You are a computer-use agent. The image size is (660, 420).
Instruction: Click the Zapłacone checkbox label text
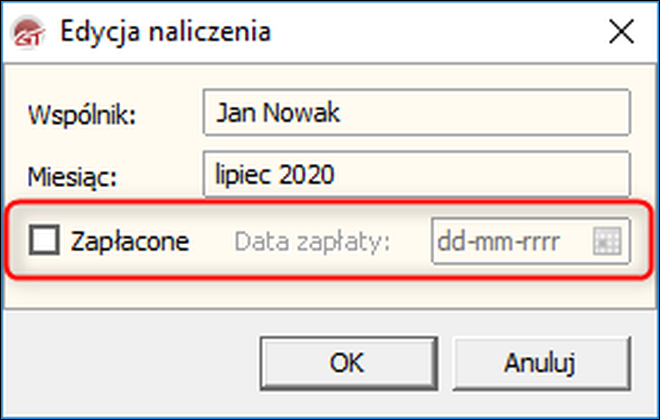coord(130,241)
